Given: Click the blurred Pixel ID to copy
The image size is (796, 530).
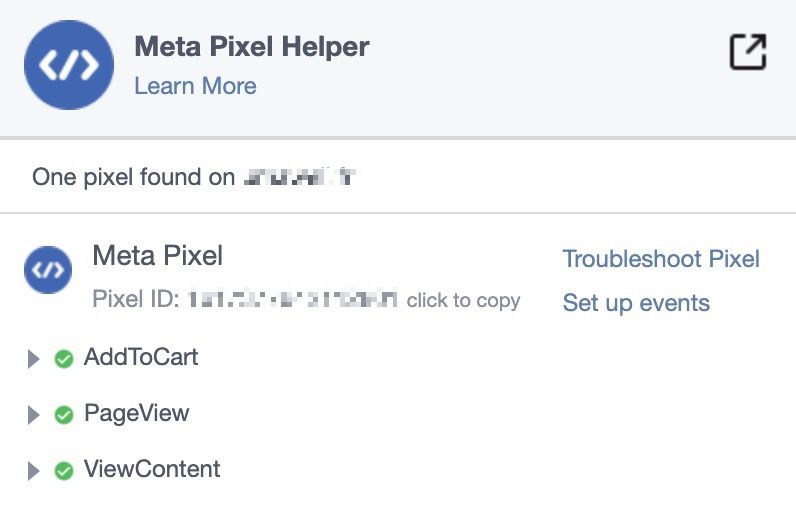Looking at the screenshot, I should (292, 300).
